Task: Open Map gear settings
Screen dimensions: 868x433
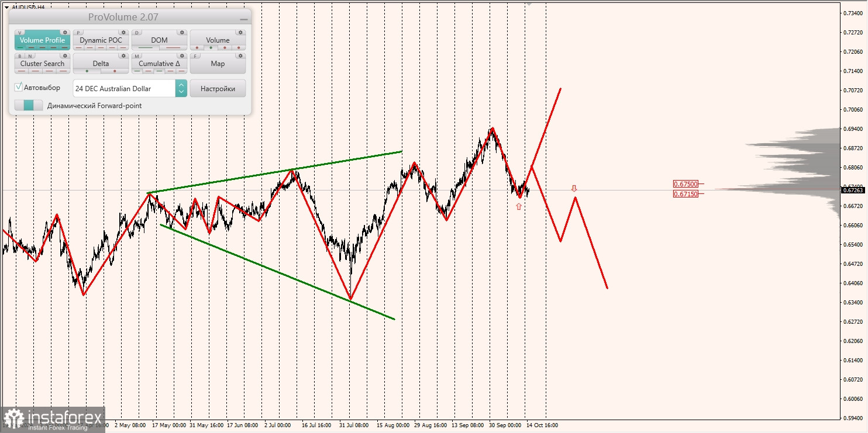Action: tap(240, 56)
